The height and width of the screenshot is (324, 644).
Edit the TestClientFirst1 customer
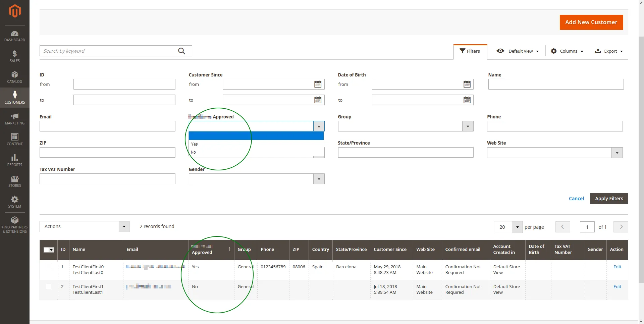pos(617,286)
